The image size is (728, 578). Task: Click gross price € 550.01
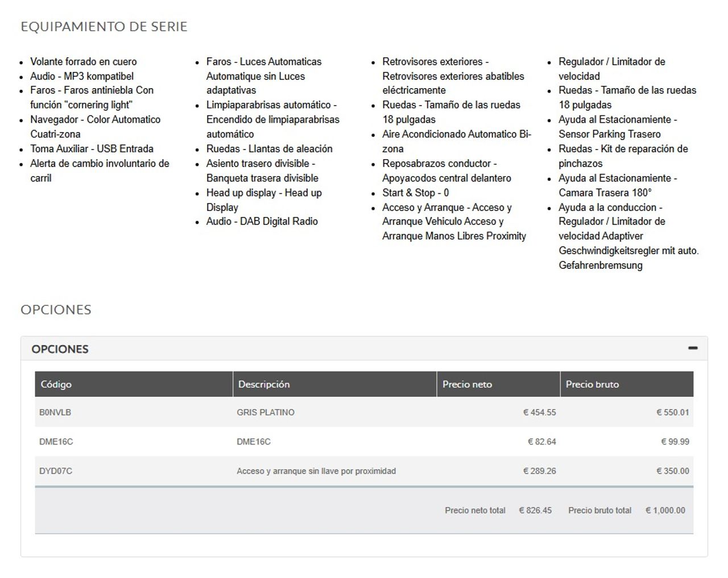[672, 413]
